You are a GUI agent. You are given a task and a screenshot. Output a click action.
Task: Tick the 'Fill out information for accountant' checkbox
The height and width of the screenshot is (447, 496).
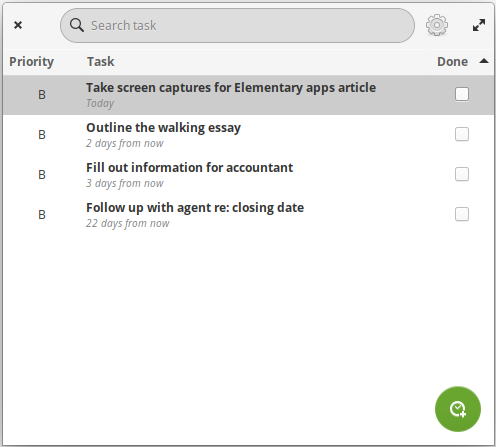462,174
